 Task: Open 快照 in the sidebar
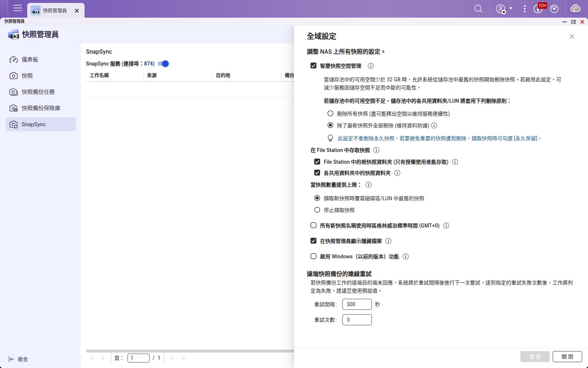(41, 76)
